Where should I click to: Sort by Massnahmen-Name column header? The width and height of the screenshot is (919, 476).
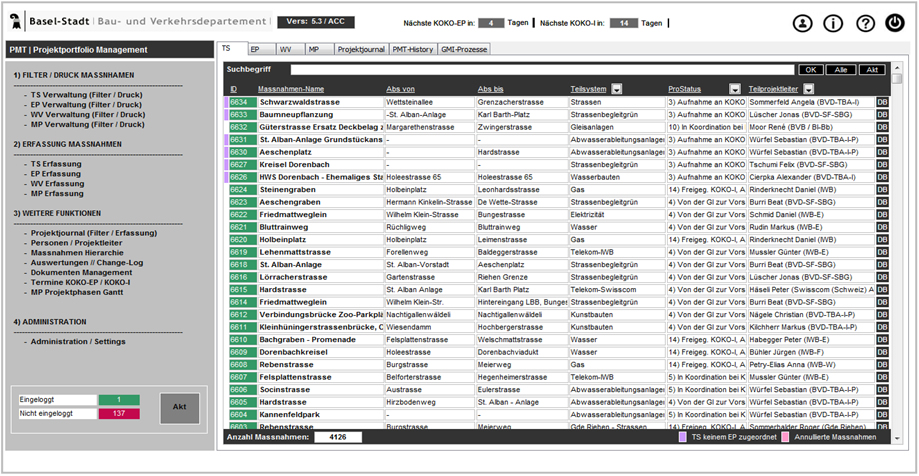(291, 89)
